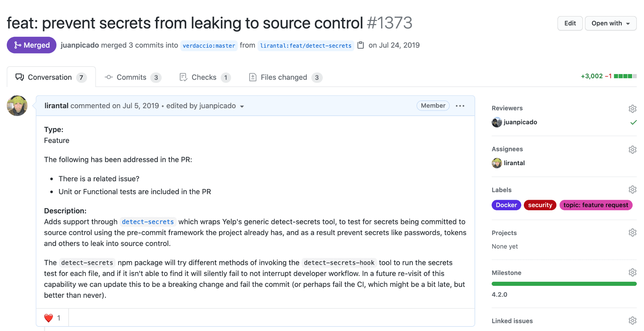Toggle the heart reaction on the comment
Viewport: 644px width, 331px height.
pos(52,318)
